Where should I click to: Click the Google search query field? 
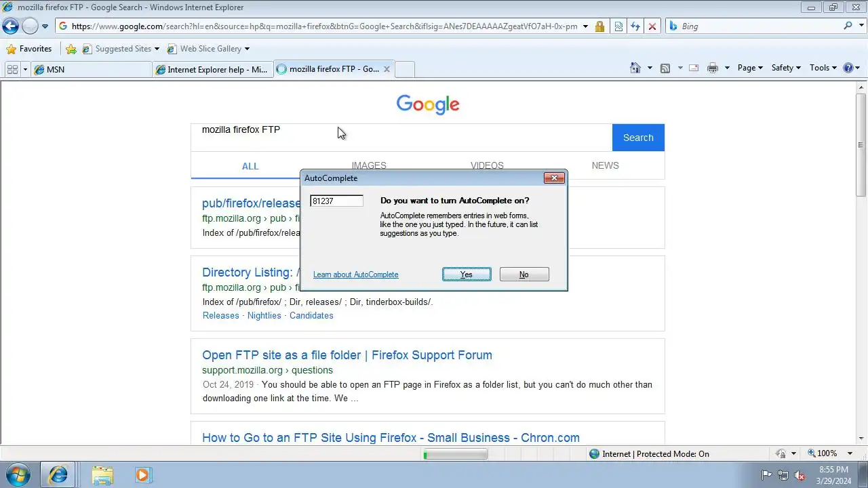401,138
